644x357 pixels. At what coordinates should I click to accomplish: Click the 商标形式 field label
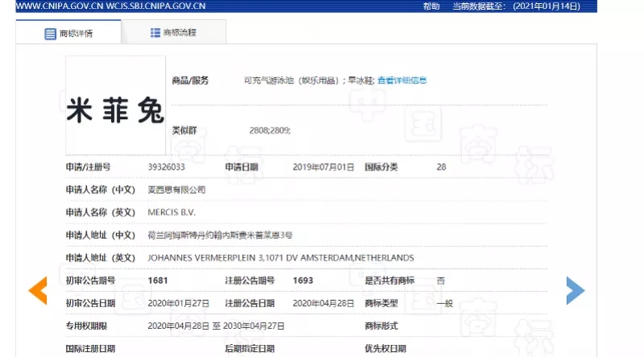pos(381,326)
